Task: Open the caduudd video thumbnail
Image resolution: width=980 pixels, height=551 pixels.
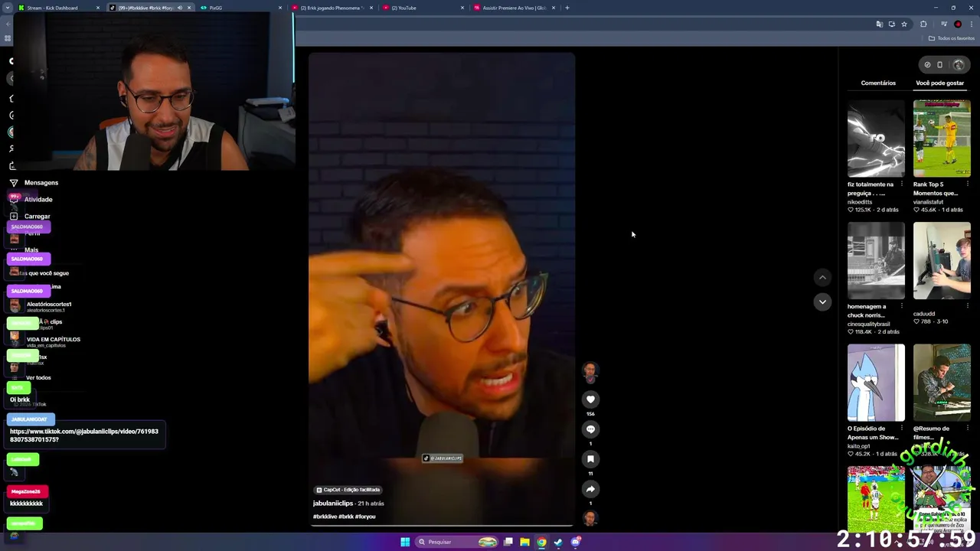Action: (x=942, y=260)
